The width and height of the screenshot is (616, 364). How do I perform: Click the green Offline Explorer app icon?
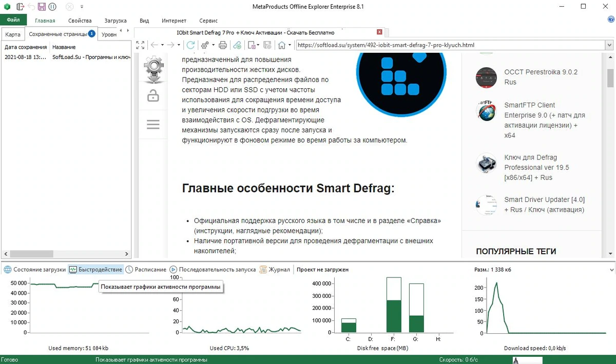click(x=7, y=7)
